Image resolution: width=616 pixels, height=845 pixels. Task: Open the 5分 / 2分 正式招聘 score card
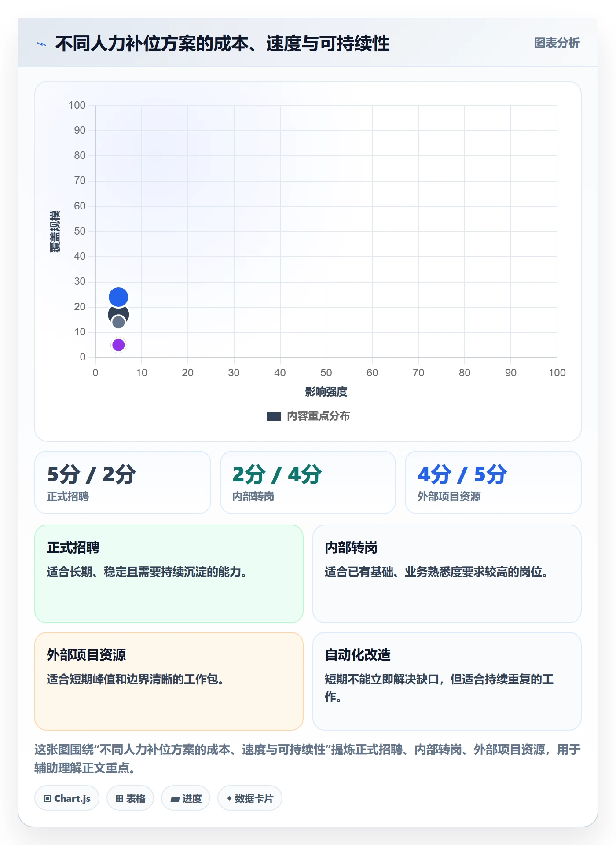(123, 482)
